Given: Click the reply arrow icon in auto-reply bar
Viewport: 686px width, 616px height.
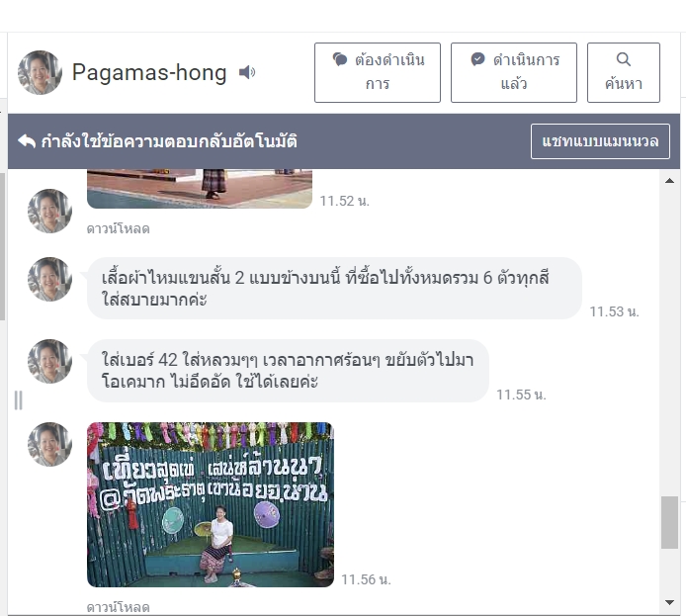Looking at the screenshot, I should (27, 141).
